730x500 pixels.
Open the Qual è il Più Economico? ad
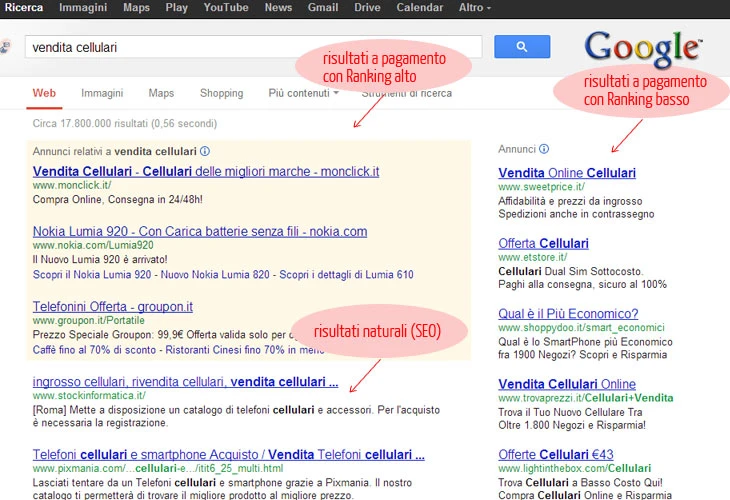pos(568,314)
